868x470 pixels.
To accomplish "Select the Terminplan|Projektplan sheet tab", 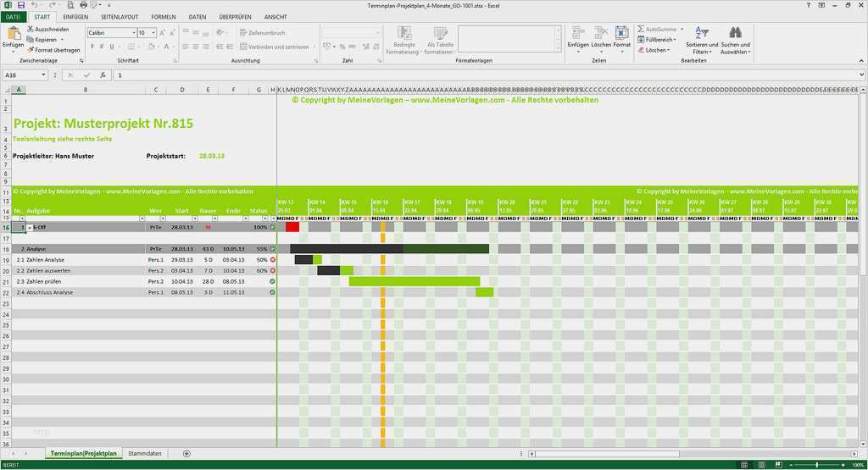I will point(83,453).
